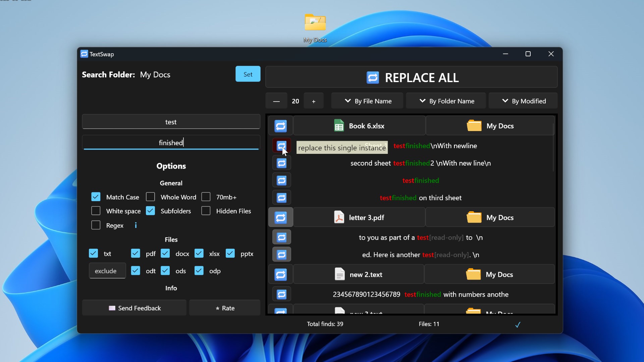Expand the By Folder Name sort dropdown
The image size is (644, 362).
pyautogui.click(x=446, y=101)
